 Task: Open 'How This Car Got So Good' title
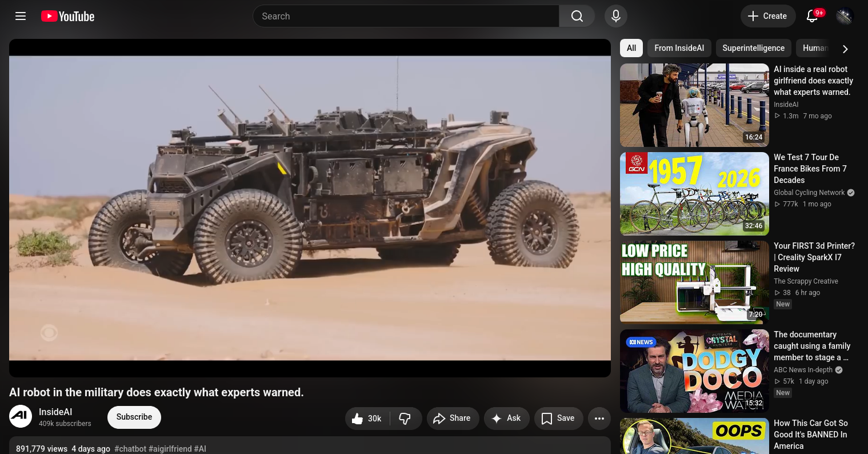pos(811,435)
